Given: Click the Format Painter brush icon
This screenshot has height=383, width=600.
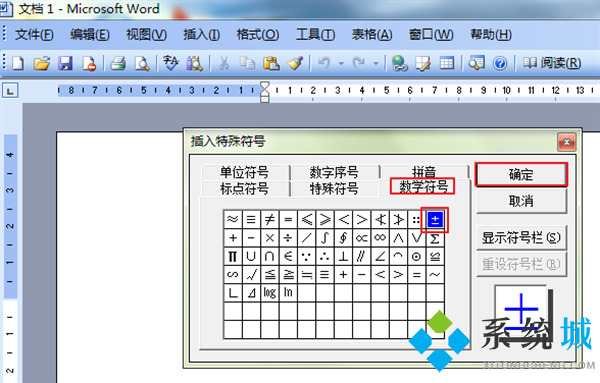Looking at the screenshot, I should click(x=295, y=63).
